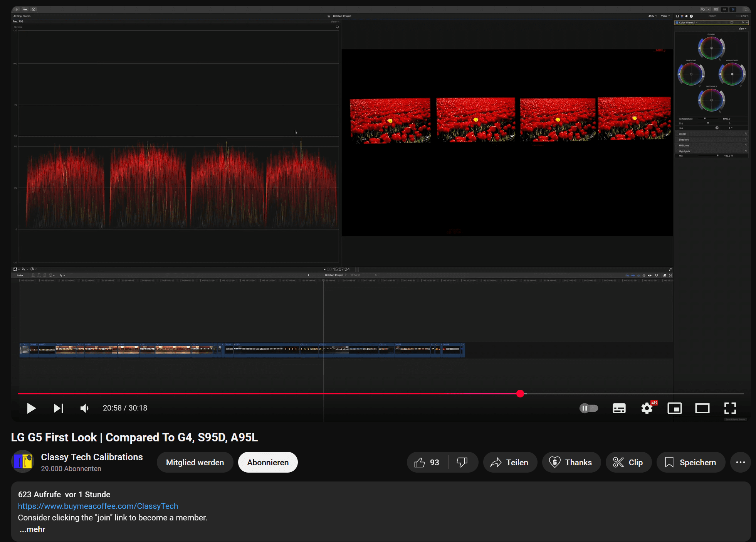Click the 29.000 Abonnenten subscriber count

[71, 469]
